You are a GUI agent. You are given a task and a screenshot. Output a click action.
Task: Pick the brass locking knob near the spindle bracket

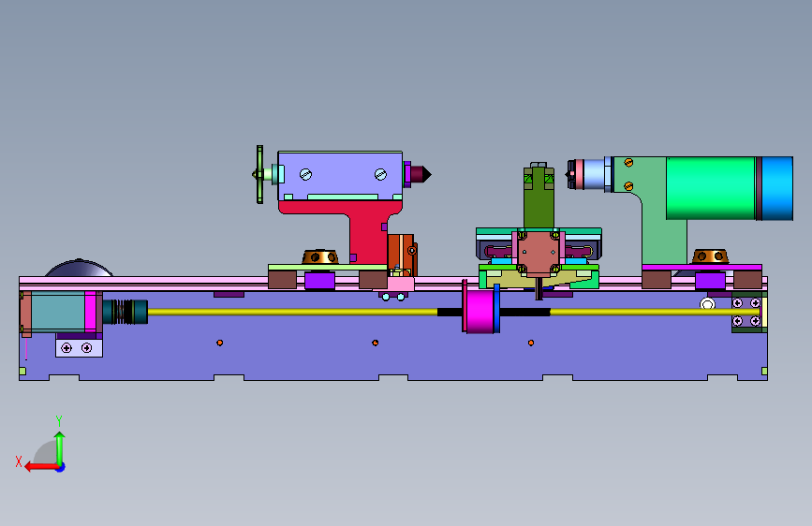(710, 256)
